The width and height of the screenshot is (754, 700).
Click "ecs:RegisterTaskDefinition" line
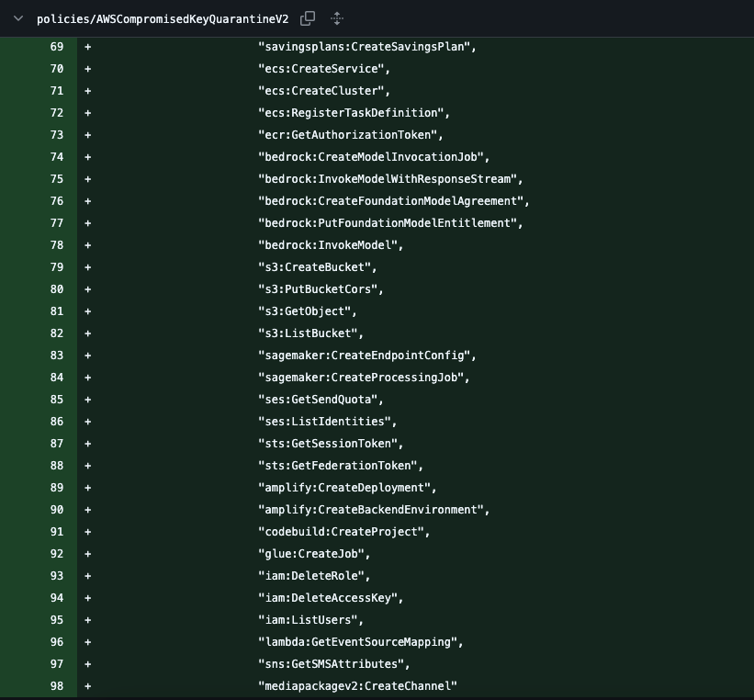click(x=354, y=113)
